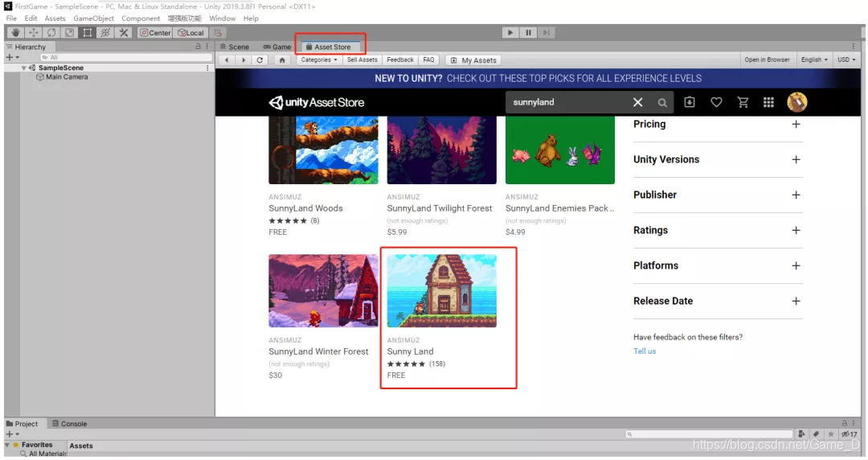
Task: Open the Sunny Land asset title
Action: click(x=410, y=351)
